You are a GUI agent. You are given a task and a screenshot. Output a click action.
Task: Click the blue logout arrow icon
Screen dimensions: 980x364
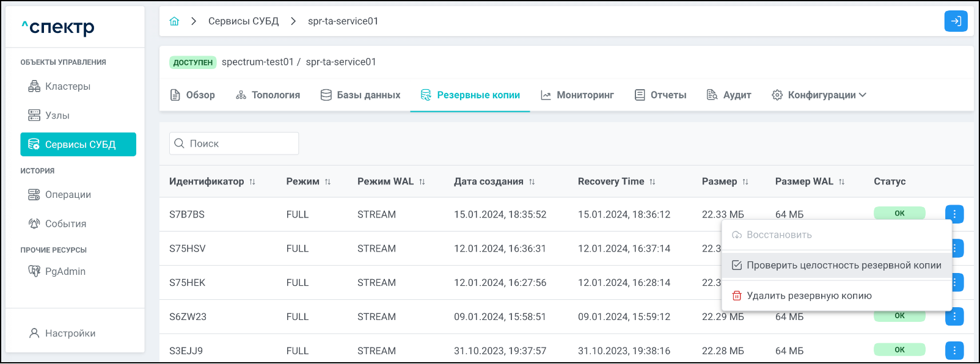point(956,21)
